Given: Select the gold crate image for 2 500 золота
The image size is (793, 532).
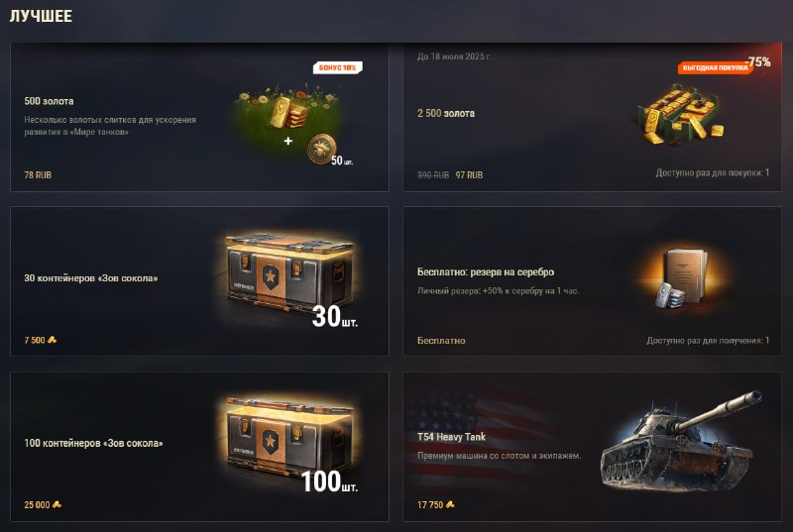Looking at the screenshot, I should coord(681,117).
